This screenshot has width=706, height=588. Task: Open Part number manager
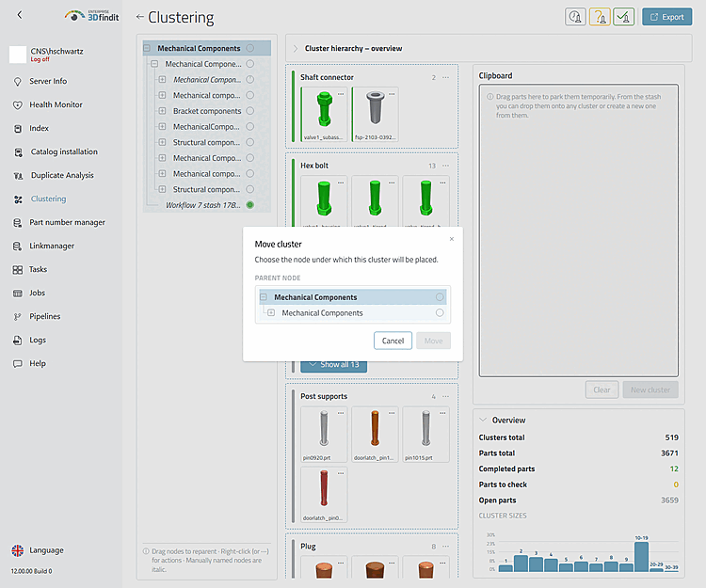(x=67, y=223)
